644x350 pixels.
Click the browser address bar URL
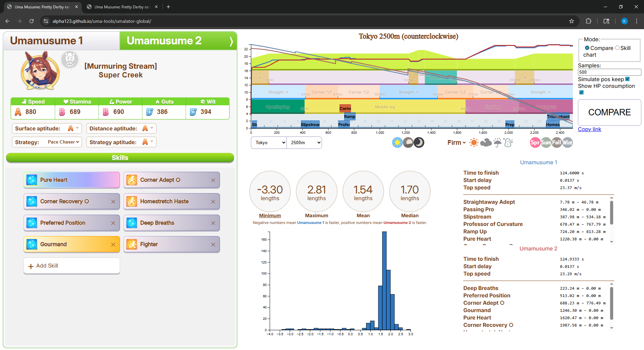point(102,21)
